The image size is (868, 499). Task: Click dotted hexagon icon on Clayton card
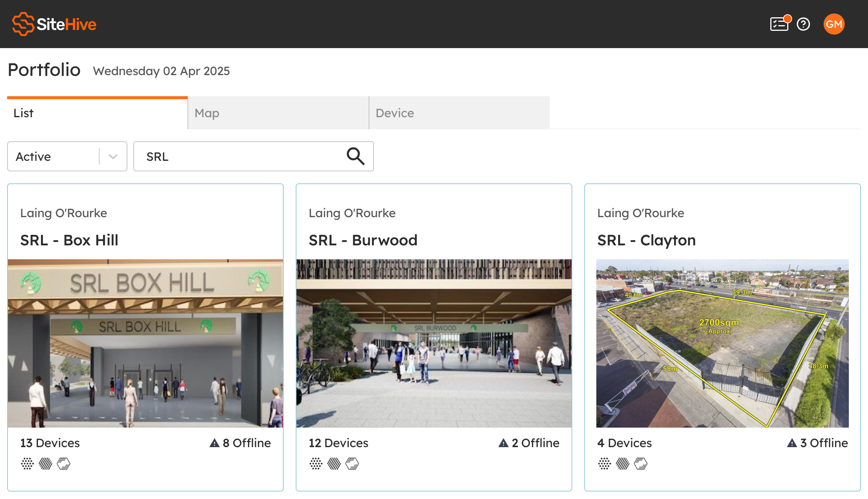point(605,463)
